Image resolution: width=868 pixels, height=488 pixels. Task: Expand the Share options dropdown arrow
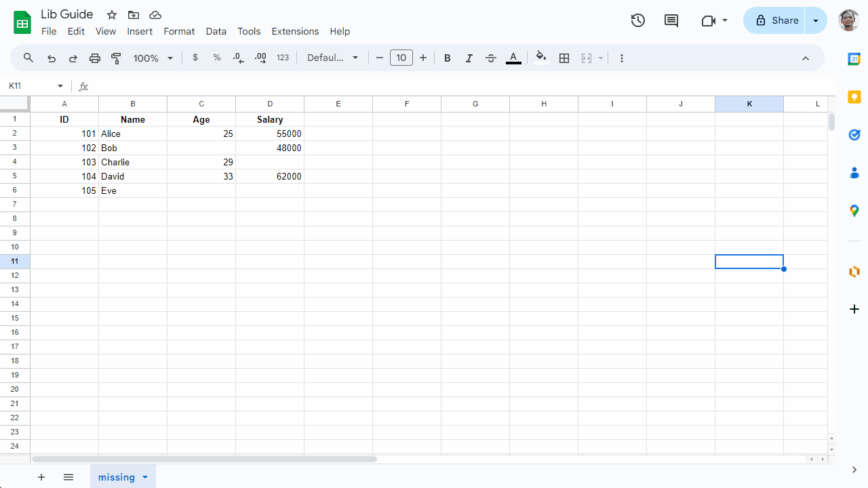coord(816,20)
